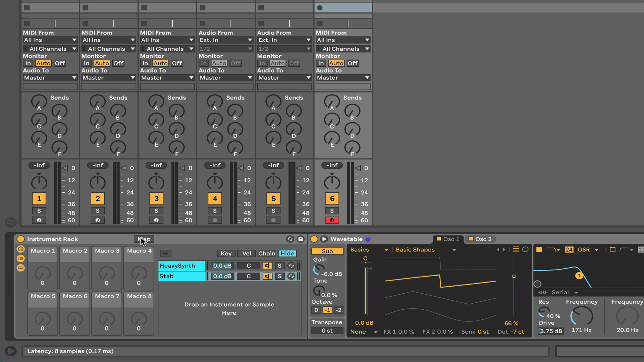
Task: Toggle the rack's chain list view icon
Action: coord(21,258)
